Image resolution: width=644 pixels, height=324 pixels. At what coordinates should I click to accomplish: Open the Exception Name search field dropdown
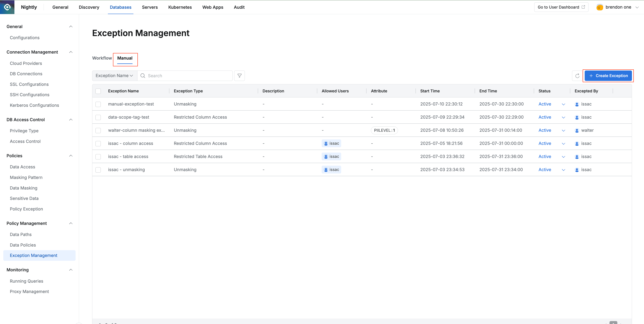pos(114,76)
